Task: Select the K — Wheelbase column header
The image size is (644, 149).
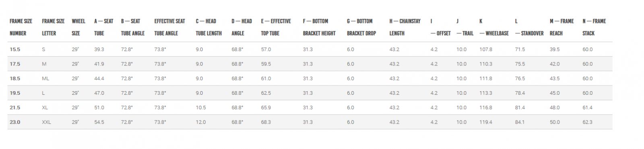Action: point(494,27)
